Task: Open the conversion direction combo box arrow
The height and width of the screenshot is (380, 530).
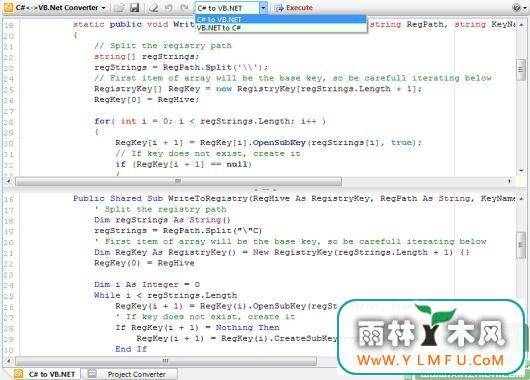Action: [263, 8]
